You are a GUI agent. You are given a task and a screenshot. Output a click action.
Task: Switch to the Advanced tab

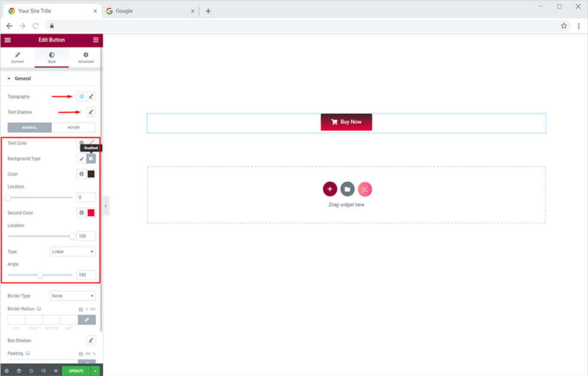coord(86,57)
